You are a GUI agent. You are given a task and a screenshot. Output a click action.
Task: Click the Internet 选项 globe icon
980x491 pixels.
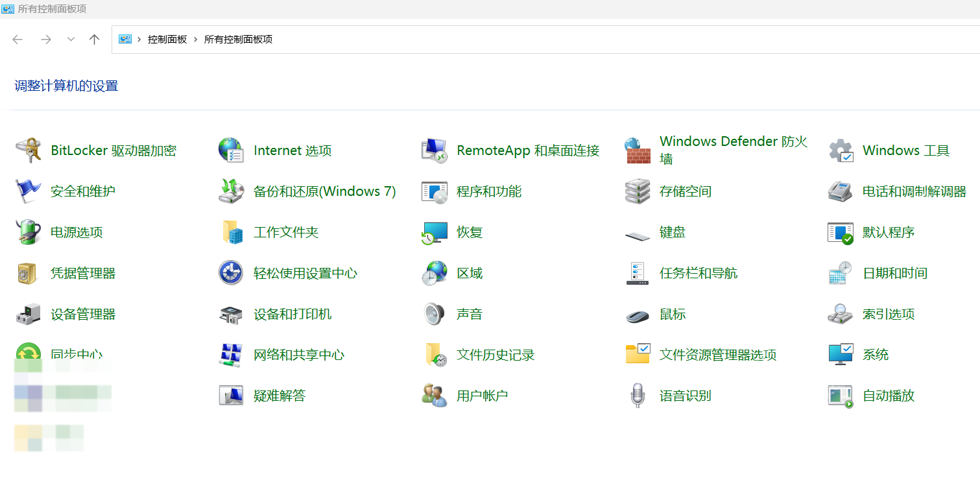[x=231, y=150]
